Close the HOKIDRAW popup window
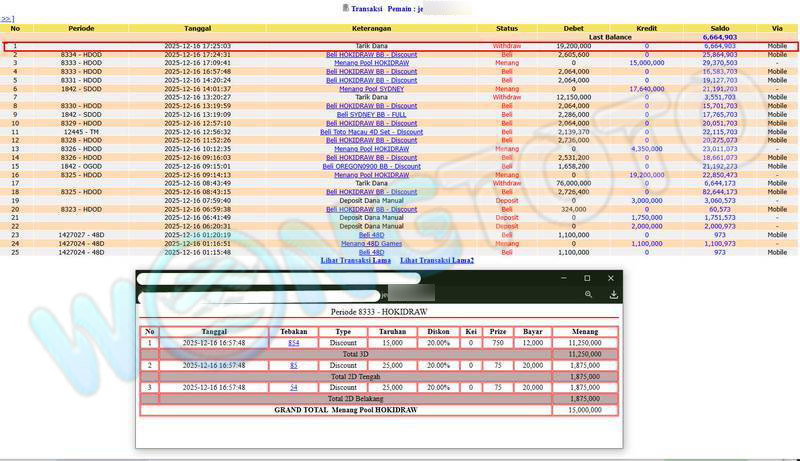 click(x=610, y=278)
